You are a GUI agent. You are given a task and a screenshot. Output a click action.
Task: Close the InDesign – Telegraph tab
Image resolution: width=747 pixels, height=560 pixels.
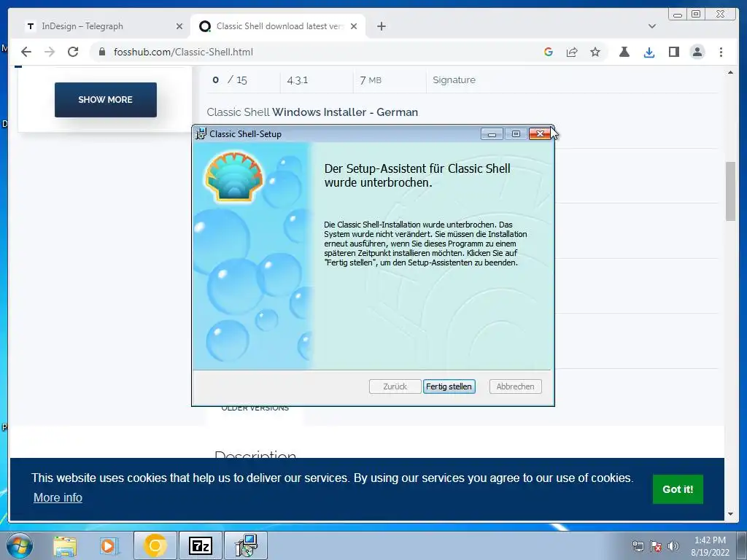[179, 26]
